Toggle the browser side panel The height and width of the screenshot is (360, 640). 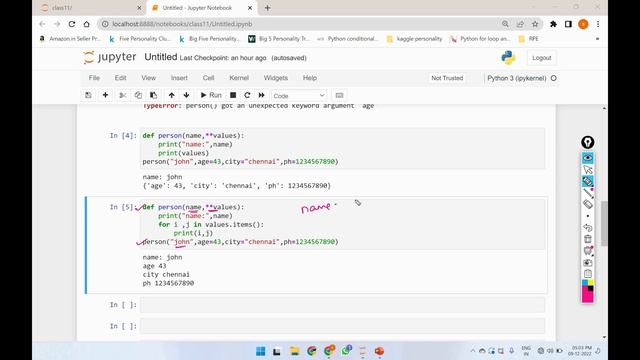568,24
